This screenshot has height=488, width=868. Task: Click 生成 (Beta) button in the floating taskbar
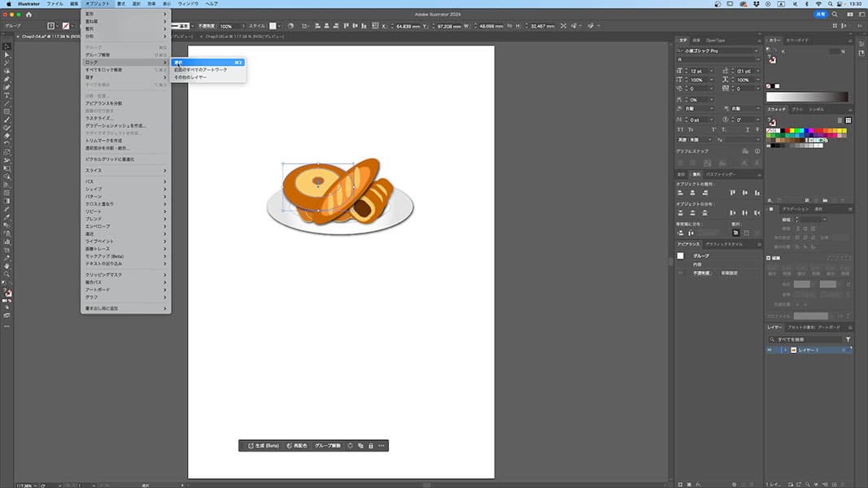pos(262,446)
